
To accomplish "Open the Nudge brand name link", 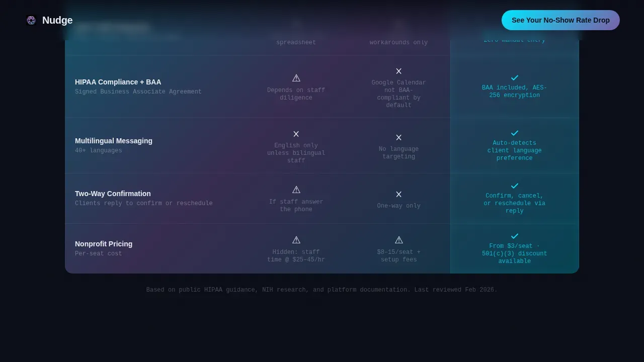I will (57, 20).
